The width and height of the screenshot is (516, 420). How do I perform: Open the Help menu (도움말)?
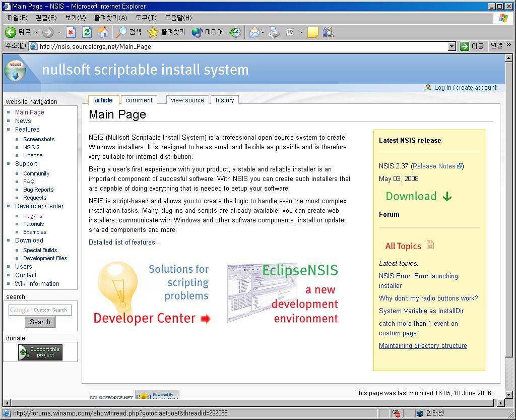178,18
